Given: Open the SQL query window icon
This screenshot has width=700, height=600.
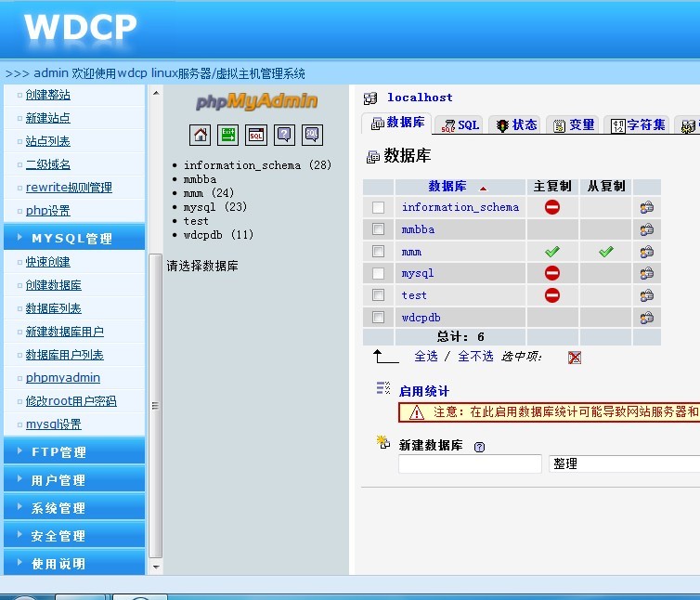Looking at the screenshot, I should point(256,135).
